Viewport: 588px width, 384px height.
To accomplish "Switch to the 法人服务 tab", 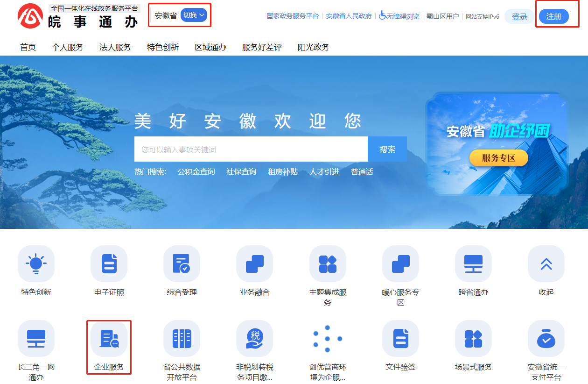I will (x=115, y=47).
